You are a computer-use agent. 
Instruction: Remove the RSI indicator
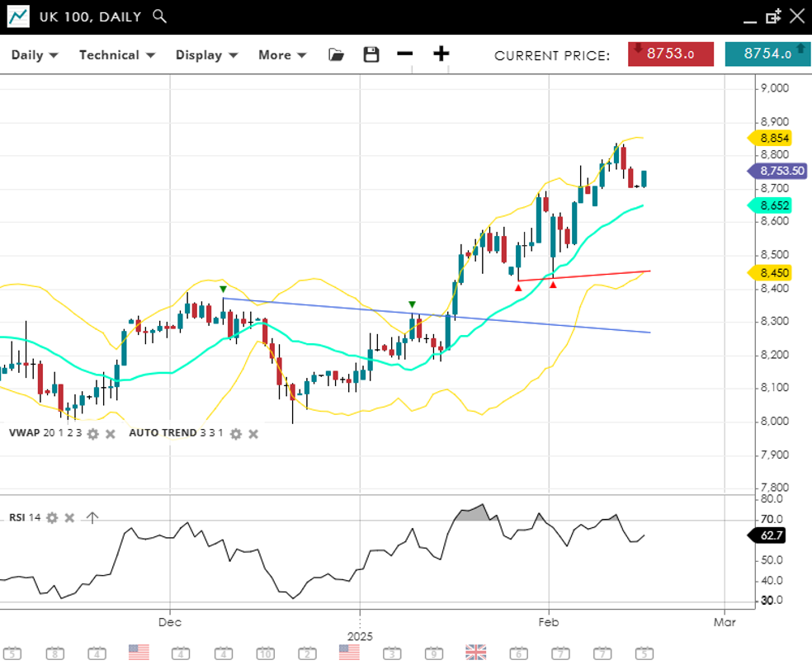(69, 517)
